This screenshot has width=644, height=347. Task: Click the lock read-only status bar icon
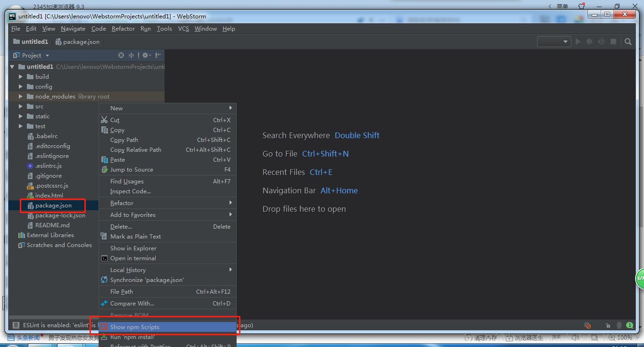pyautogui.click(x=608, y=325)
